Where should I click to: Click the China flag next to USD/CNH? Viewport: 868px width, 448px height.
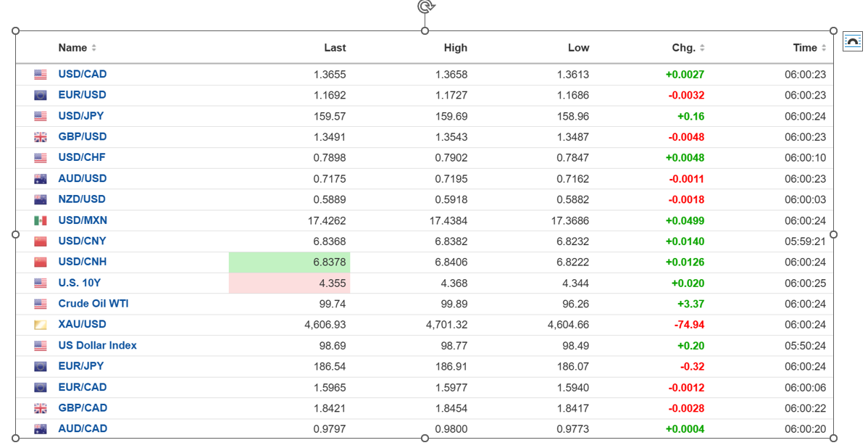tap(41, 262)
